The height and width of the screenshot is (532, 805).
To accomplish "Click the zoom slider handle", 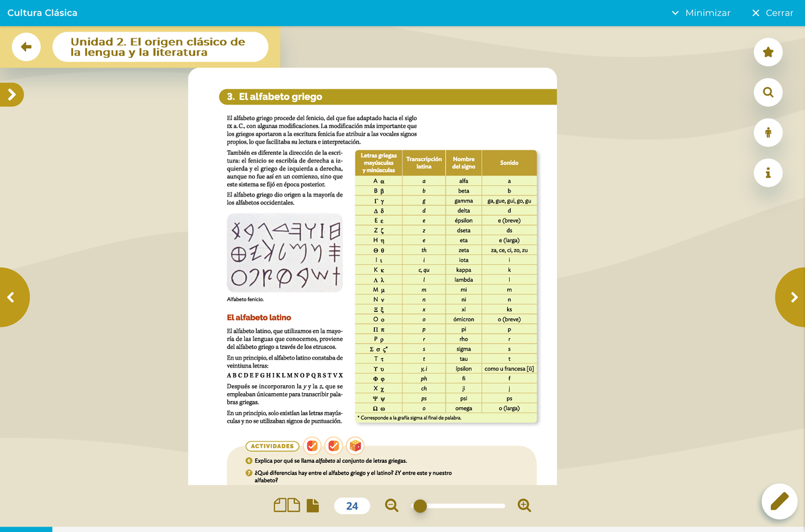I will pyautogui.click(x=420, y=506).
